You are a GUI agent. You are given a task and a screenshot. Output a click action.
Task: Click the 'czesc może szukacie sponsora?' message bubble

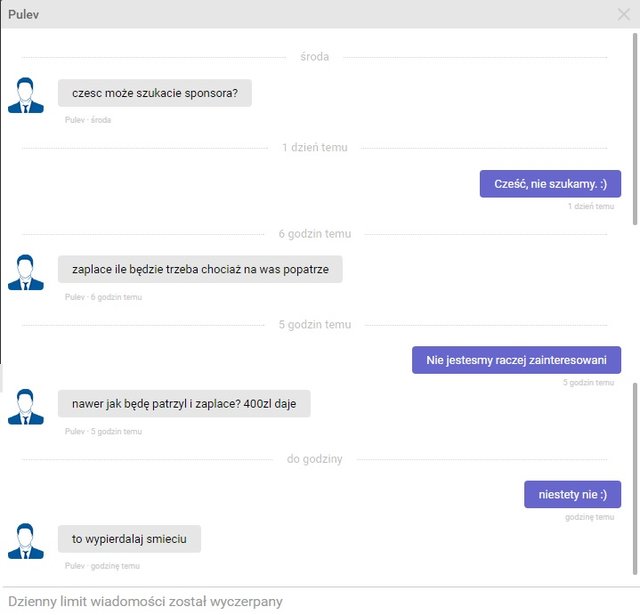[x=154, y=93]
